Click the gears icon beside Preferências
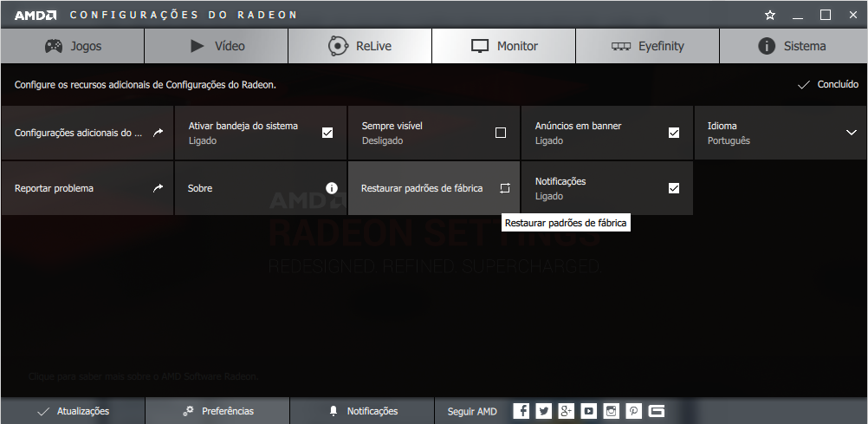Screen dimensions: 868x424 pyautogui.click(x=188, y=411)
